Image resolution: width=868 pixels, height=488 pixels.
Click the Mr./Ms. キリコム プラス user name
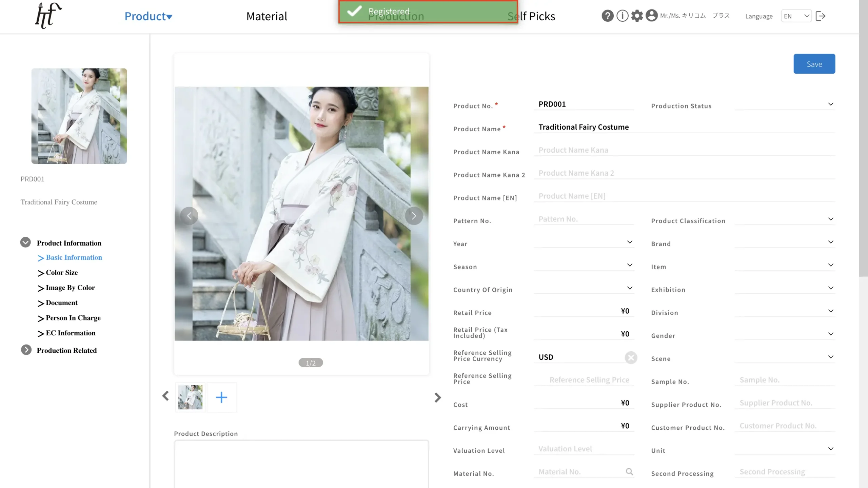(x=695, y=16)
